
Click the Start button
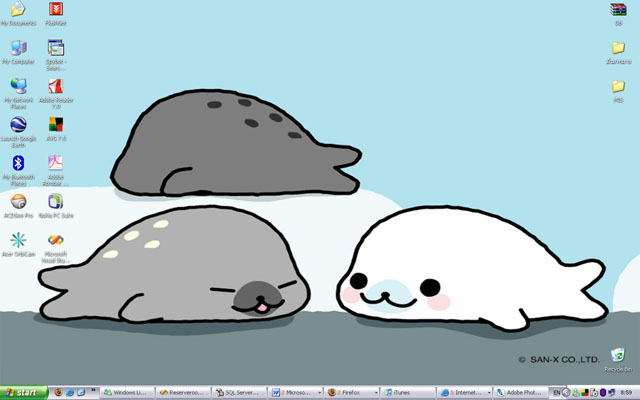(24, 393)
